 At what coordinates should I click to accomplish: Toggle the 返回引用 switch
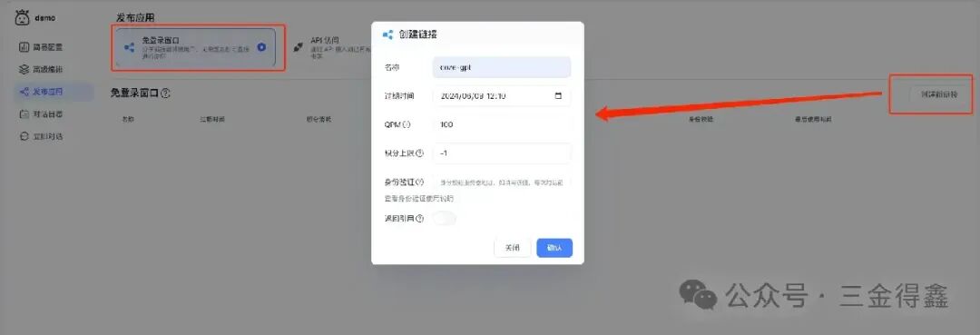tap(445, 218)
